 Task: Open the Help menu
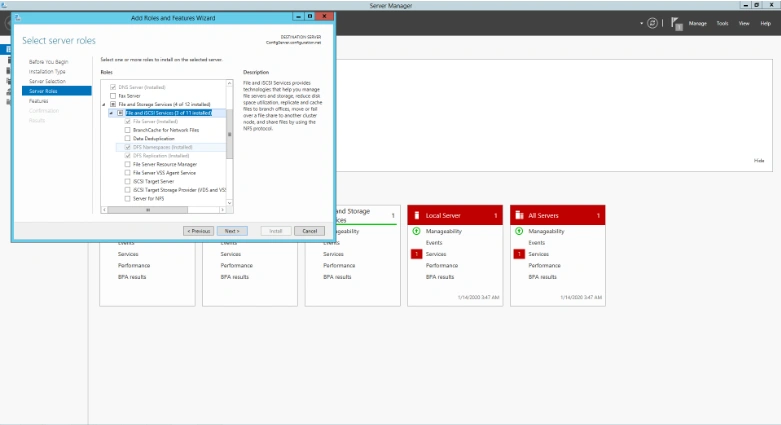[x=766, y=23]
